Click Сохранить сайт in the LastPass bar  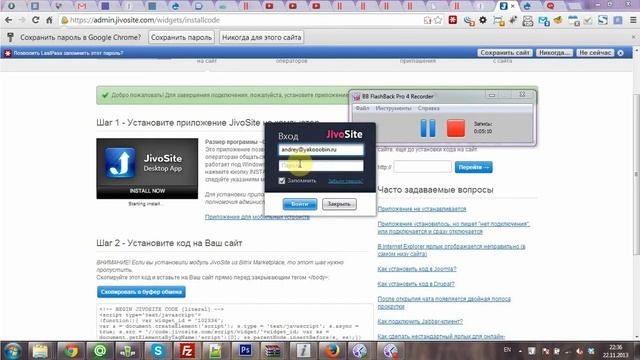click(x=505, y=53)
